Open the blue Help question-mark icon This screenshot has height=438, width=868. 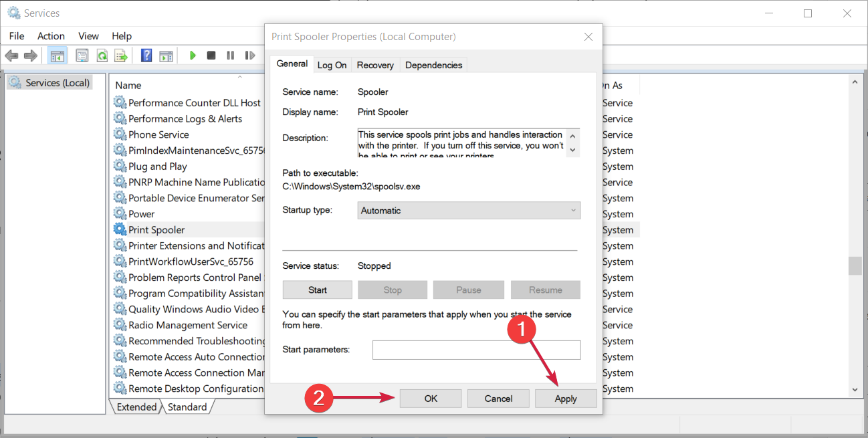[146, 56]
